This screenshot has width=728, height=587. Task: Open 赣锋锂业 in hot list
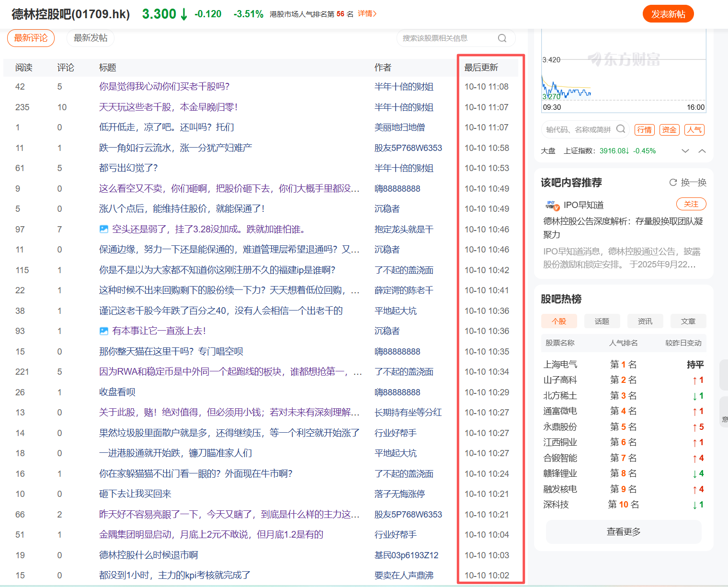[x=560, y=473]
